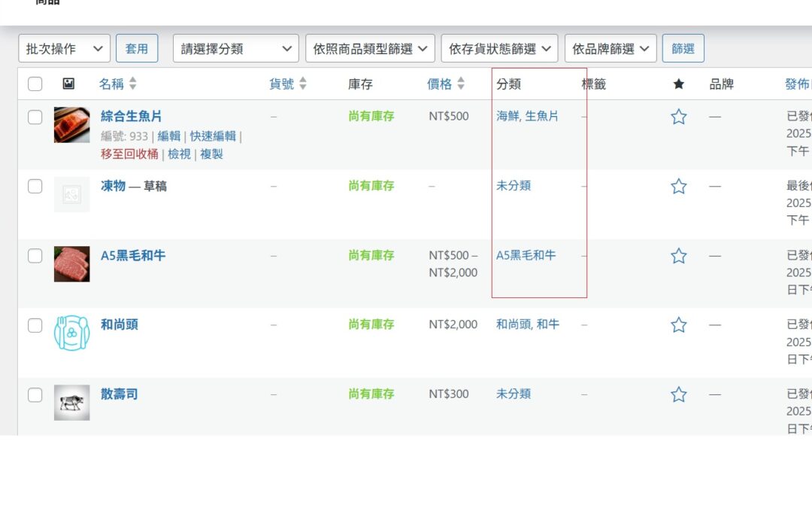The height and width of the screenshot is (508, 812).
Task: Open the 依照商品類型篩選 dropdown
Action: point(370,49)
